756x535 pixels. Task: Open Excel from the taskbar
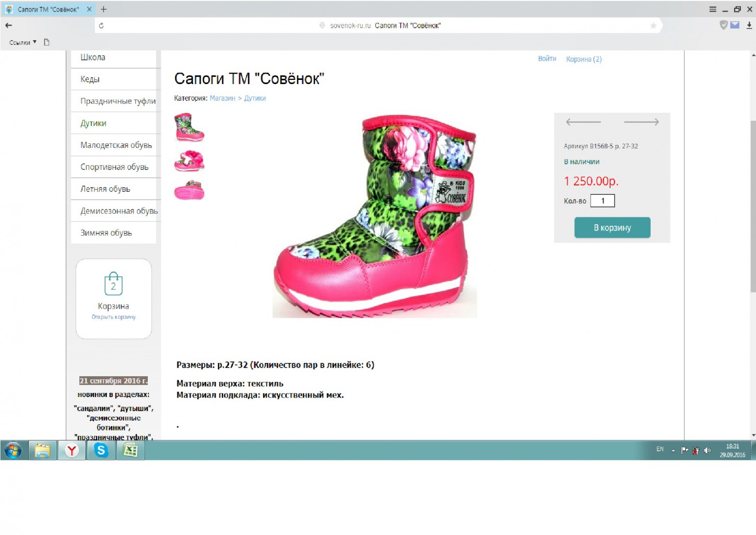click(130, 450)
